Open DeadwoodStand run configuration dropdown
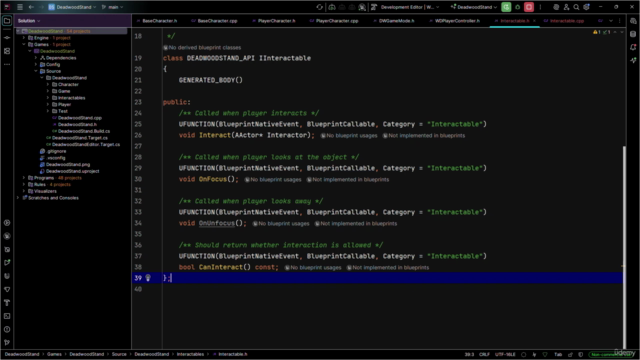This screenshot has height=360, width=640. 473,7
